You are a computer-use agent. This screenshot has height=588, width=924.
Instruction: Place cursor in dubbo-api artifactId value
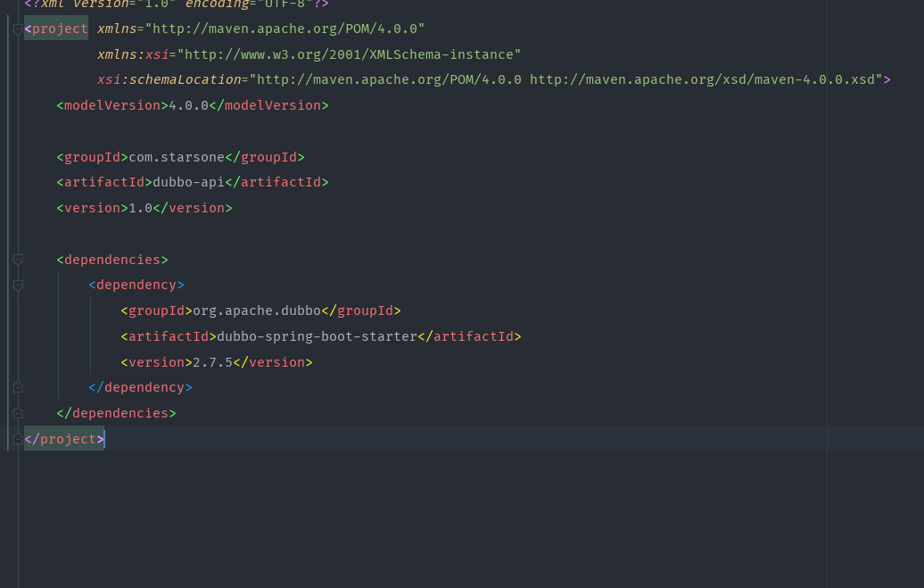188,183
